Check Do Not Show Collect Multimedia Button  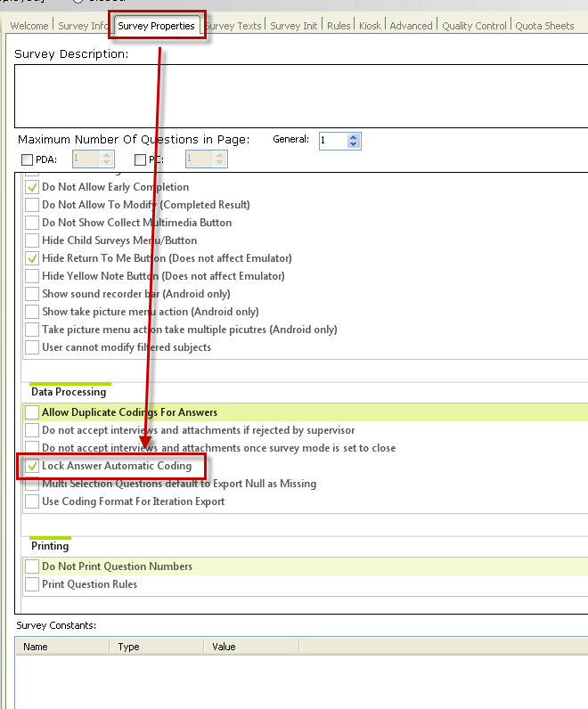(32, 223)
